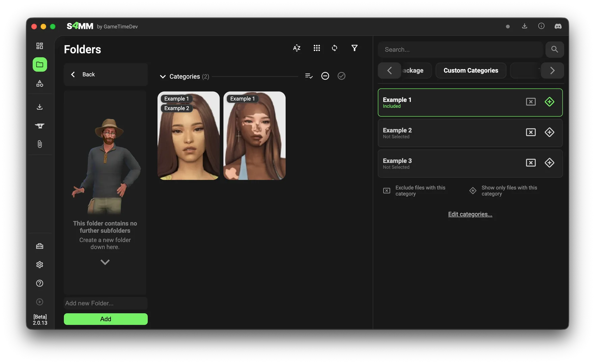Image resolution: width=595 pixels, height=364 pixels.
Task: Open the downloads icon in sidebar
Action: click(40, 107)
